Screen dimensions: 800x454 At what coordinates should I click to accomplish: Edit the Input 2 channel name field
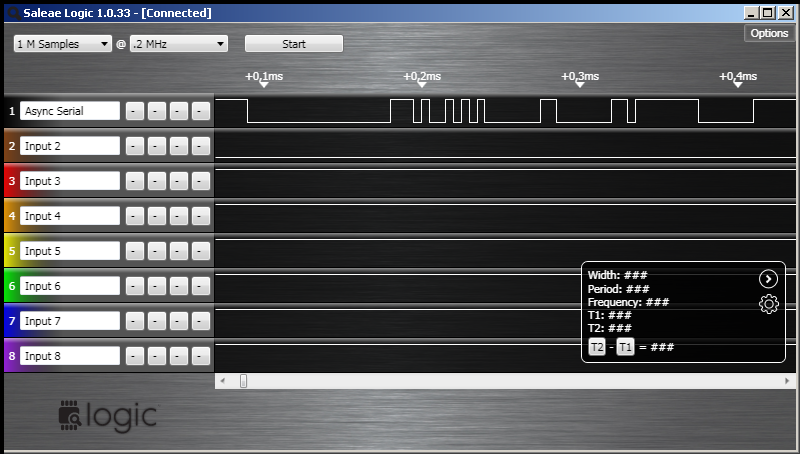pos(70,146)
